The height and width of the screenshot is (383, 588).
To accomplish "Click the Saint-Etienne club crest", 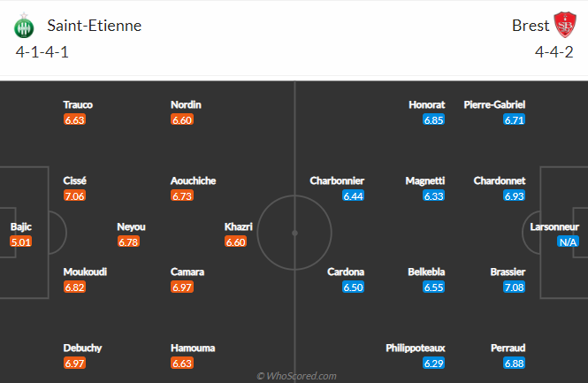I will click(24, 26).
